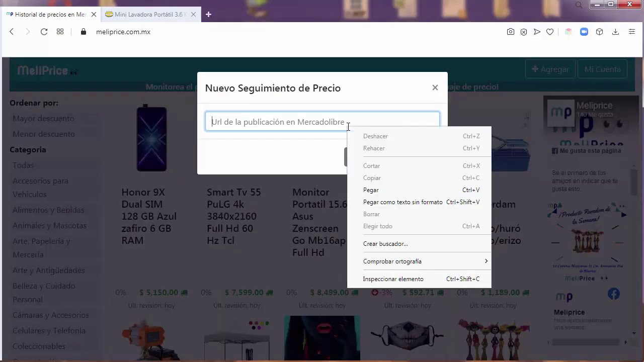
Task: Close the Historial de precios tab
Action: click(94, 15)
